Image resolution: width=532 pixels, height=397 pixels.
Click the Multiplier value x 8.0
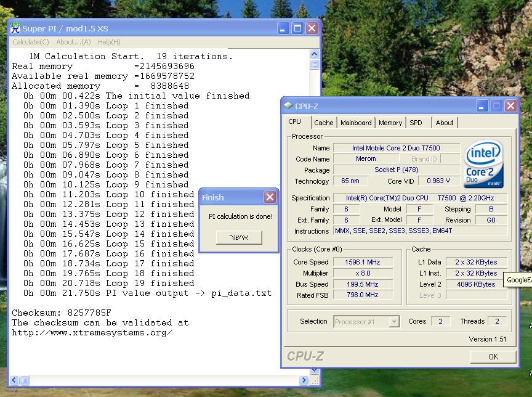(362, 273)
